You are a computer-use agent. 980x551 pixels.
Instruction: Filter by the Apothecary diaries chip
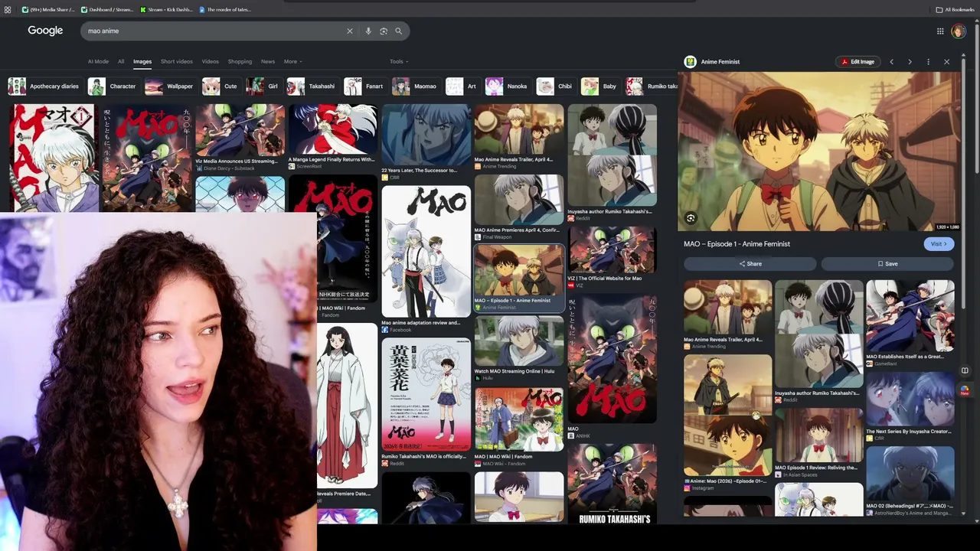click(x=44, y=86)
